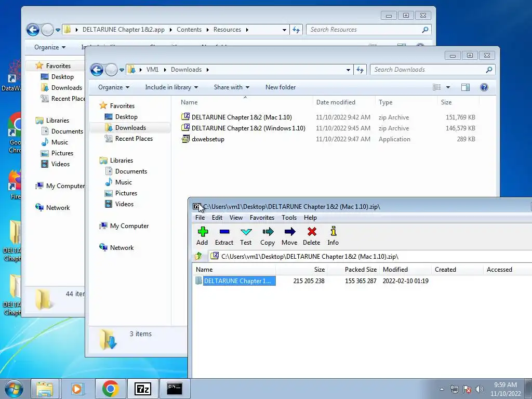
Task: Sort 7-Zip list by Modified column
Action: pos(395,270)
